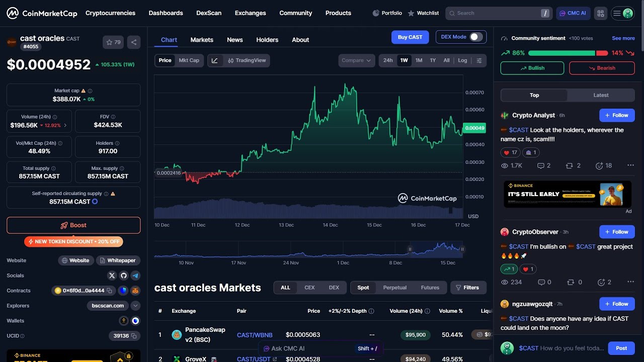
Task: Switch chart to Mkt Cap
Action: (x=189, y=60)
